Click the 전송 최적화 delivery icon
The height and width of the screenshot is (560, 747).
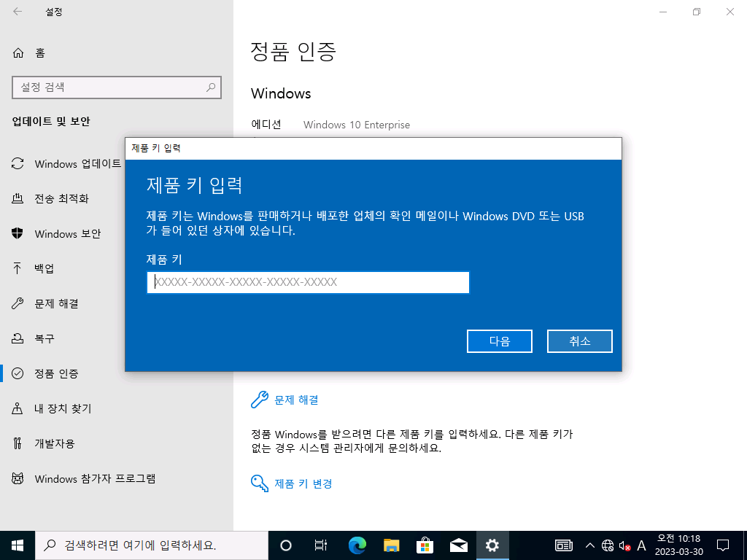click(x=18, y=198)
